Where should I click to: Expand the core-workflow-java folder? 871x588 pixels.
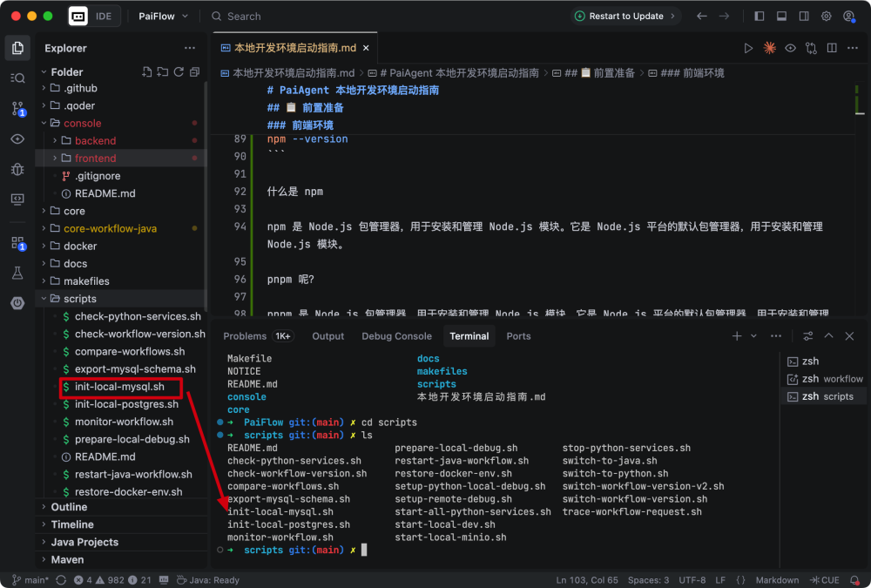tap(110, 228)
